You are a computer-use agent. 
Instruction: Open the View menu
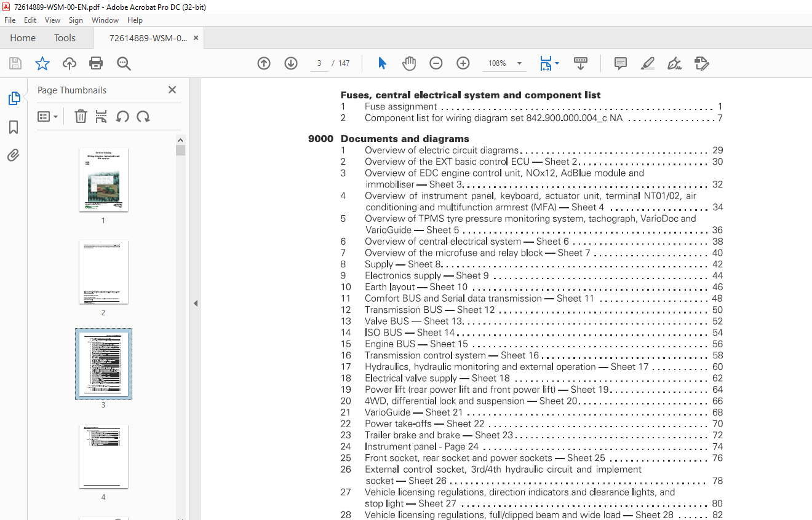tap(52, 20)
